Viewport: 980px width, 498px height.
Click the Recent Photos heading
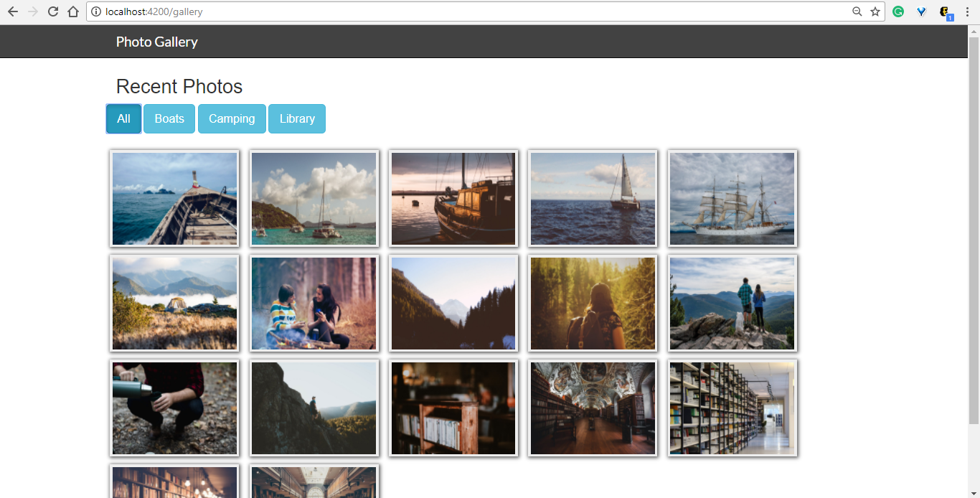179,87
